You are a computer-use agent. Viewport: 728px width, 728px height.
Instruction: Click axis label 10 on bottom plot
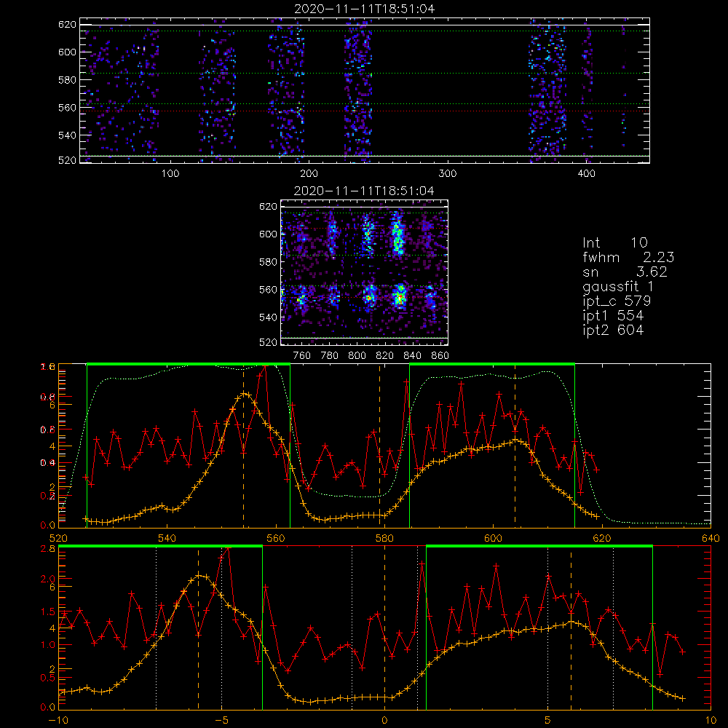point(711,721)
